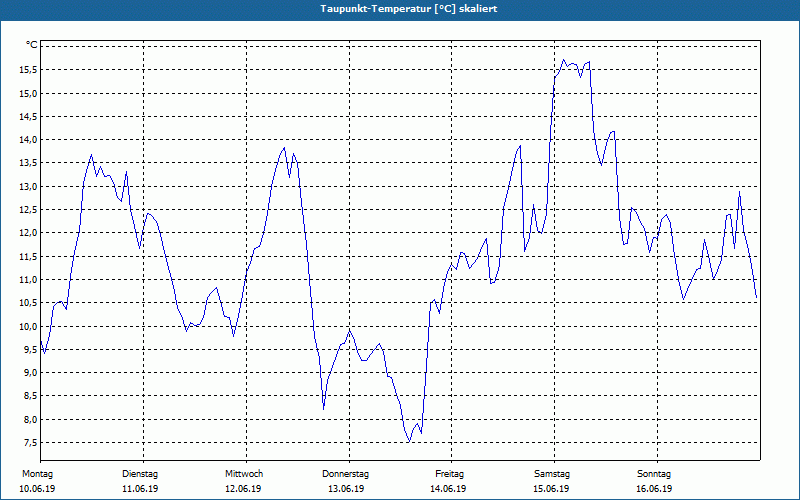This screenshot has height=500, width=800.
Task: Click the date 15.06.19
Action: 551,489
